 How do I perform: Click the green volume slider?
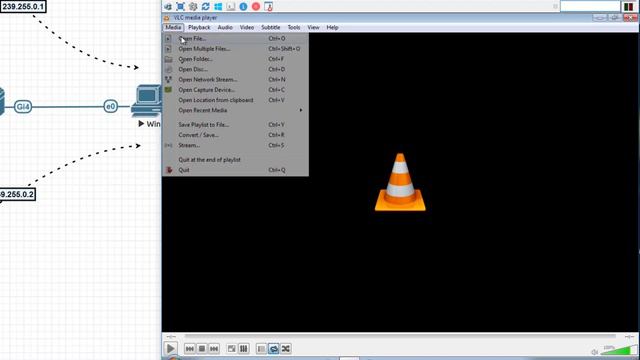click(x=618, y=350)
